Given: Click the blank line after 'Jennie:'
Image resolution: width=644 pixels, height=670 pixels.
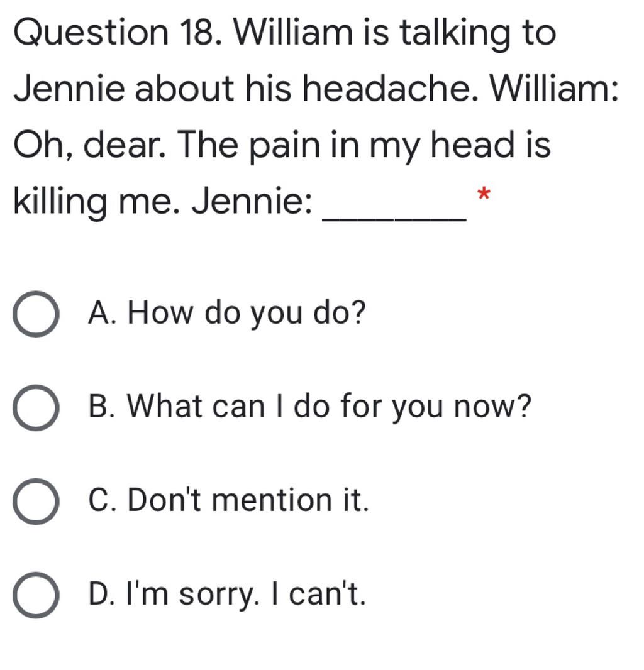Looking at the screenshot, I should 394,219.
